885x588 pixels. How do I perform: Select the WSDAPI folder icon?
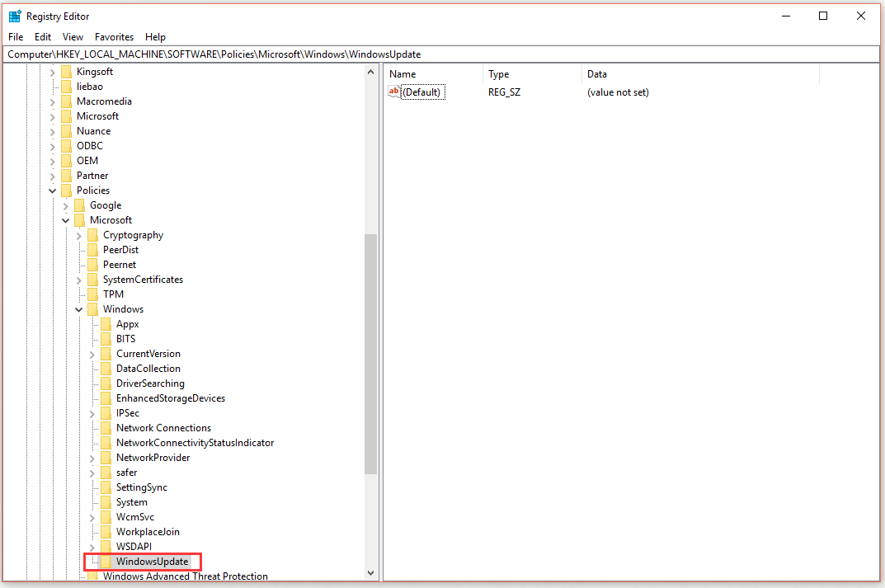106,546
